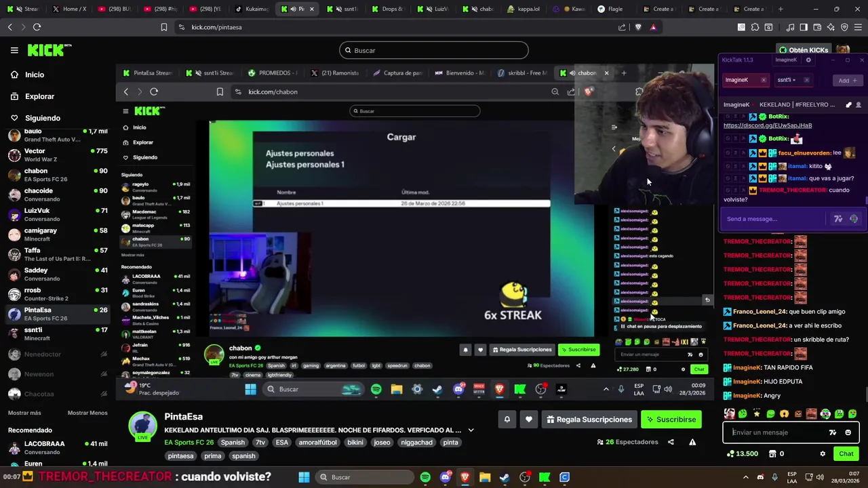Click the Buscar search field on Kick
This screenshot has height=488, width=868.
[434, 50]
